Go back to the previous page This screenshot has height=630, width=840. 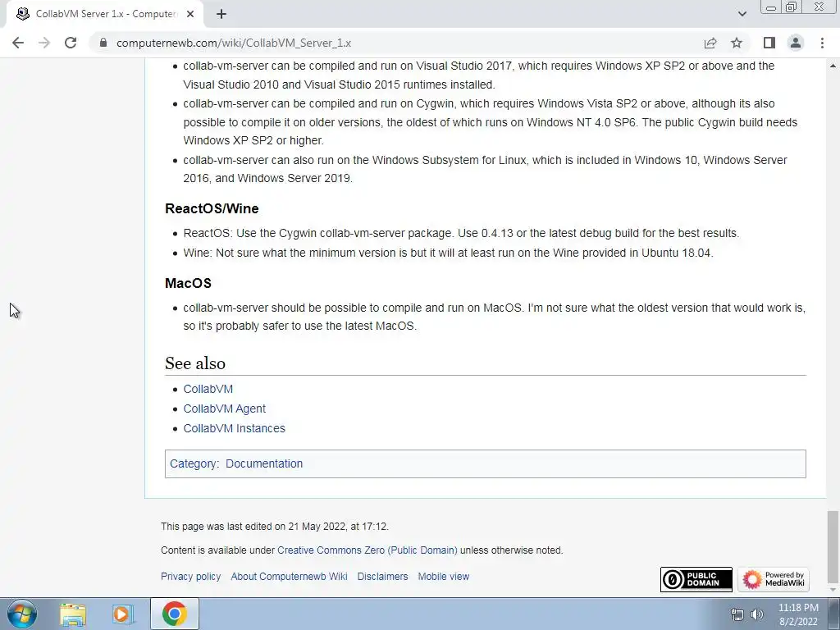coord(18,43)
